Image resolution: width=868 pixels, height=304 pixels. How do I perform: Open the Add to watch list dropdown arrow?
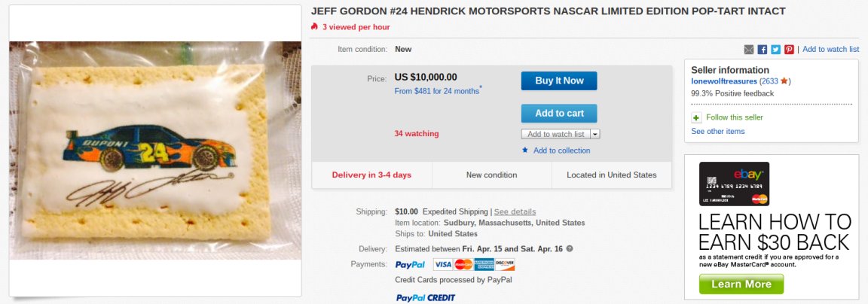595,134
